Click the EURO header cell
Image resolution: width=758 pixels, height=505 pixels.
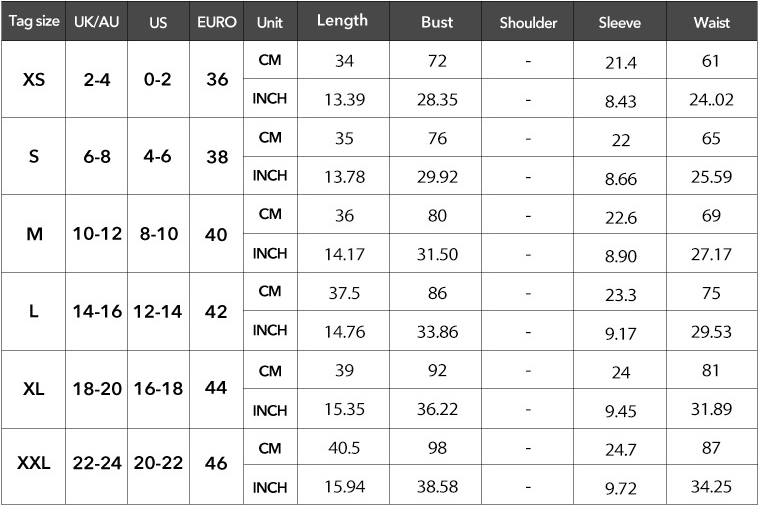pos(217,21)
